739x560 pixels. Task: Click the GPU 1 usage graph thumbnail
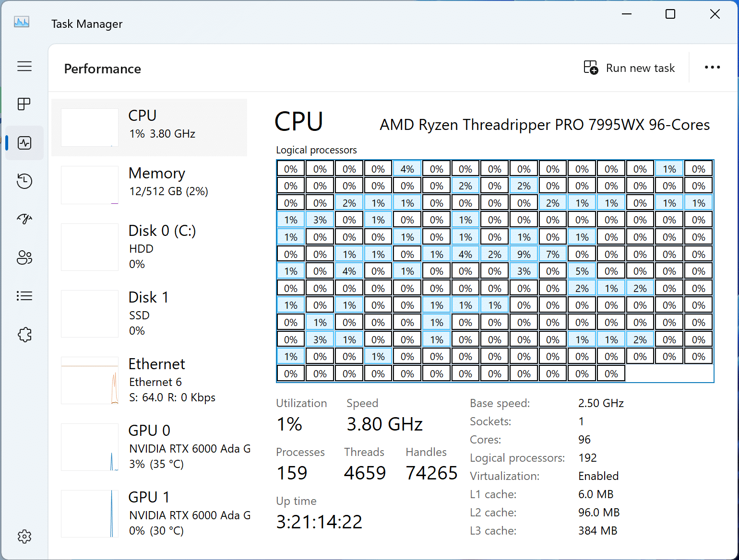(x=90, y=513)
